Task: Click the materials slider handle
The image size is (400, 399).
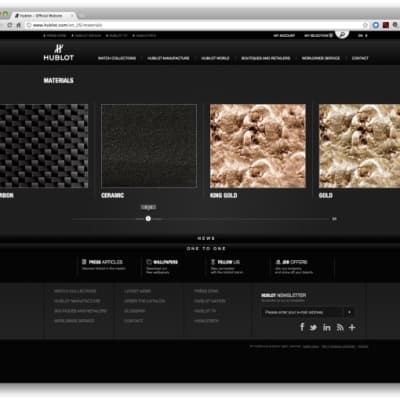Action: [148, 219]
